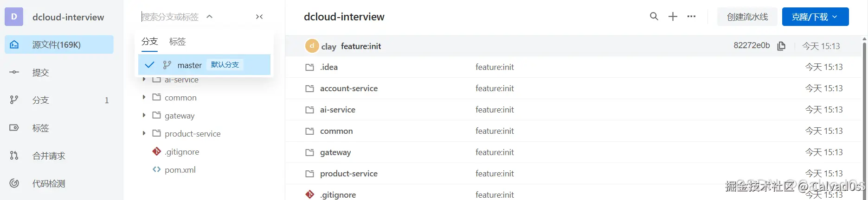
Task: Expand the common folder in tree
Action: pos(144,97)
